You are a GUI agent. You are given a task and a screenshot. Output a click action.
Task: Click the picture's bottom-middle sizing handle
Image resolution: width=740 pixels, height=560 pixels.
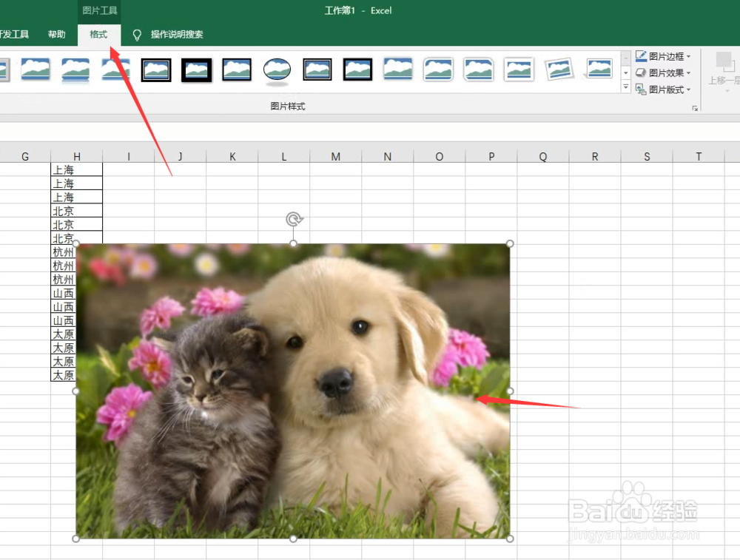293,539
